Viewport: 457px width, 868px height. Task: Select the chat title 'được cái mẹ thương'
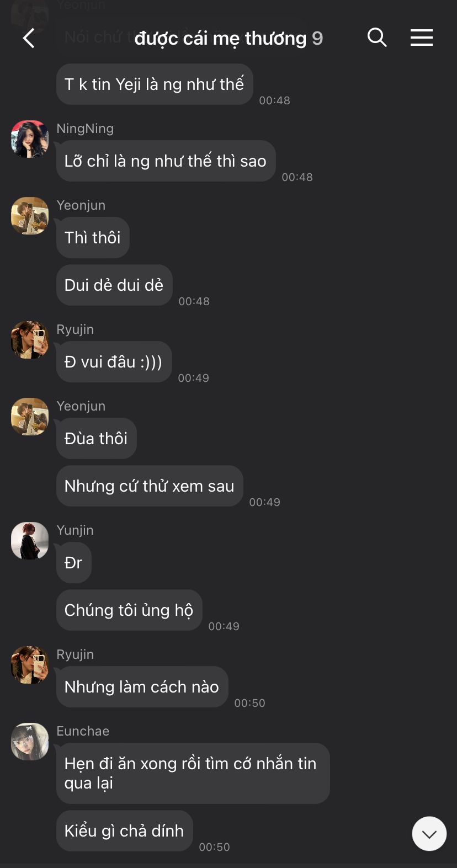tap(220, 38)
